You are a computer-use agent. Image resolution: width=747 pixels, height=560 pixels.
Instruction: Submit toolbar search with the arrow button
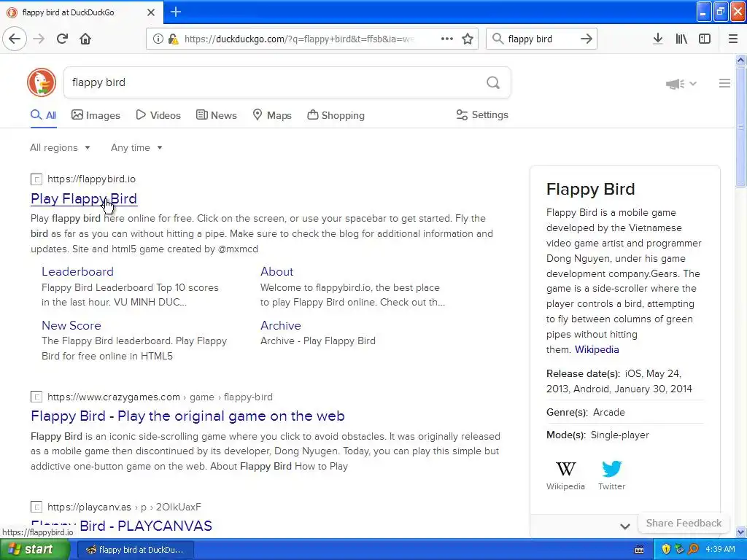586,39
